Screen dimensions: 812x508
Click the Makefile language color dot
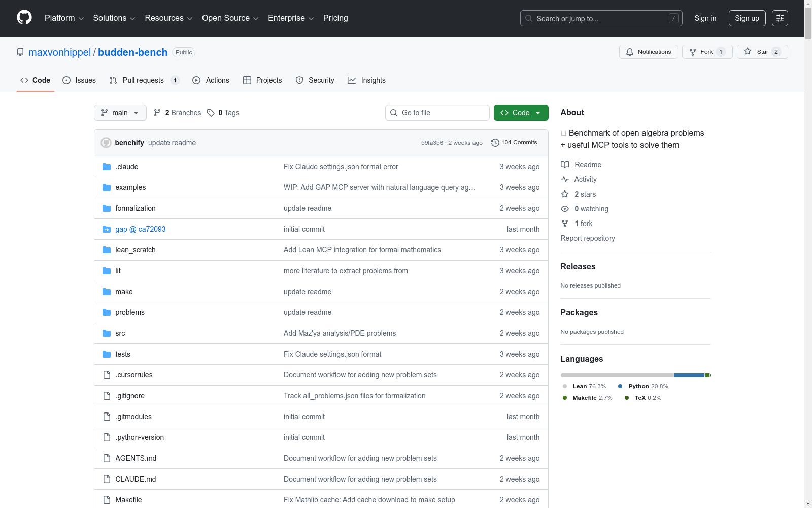565,398
